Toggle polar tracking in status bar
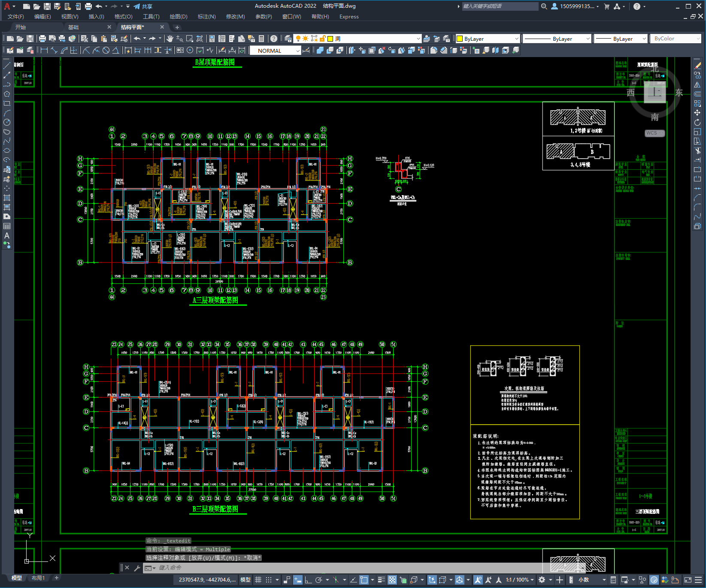 (318, 580)
